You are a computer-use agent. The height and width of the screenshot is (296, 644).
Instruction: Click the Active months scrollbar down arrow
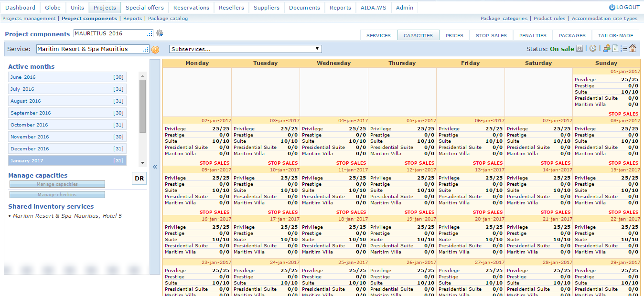point(142,163)
